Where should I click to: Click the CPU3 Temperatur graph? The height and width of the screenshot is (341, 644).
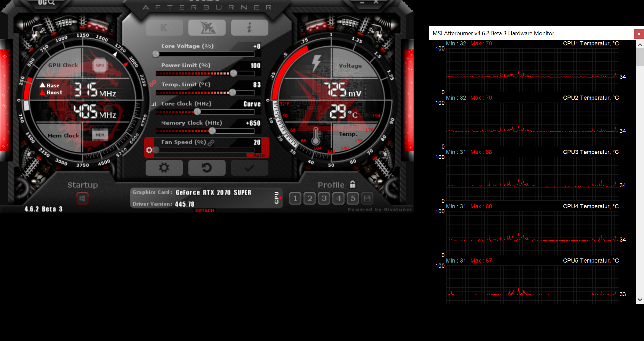(x=532, y=179)
